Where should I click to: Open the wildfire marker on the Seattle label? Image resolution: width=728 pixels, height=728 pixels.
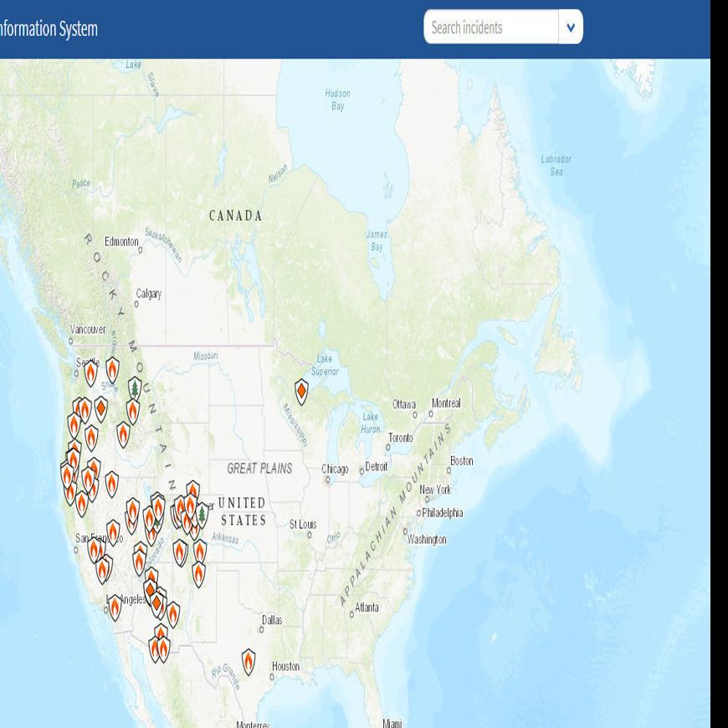(x=91, y=372)
